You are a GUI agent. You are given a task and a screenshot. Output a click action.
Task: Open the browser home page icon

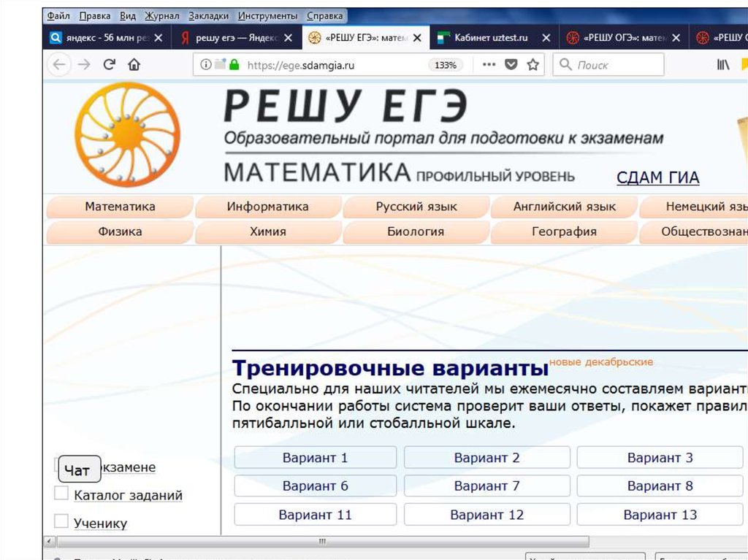click(134, 64)
